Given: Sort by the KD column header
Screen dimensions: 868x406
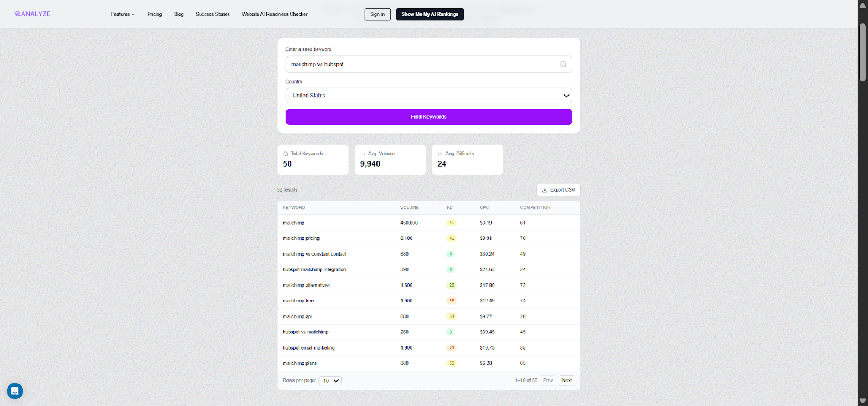Looking at the screenshot, I should [x=450, y=208].
